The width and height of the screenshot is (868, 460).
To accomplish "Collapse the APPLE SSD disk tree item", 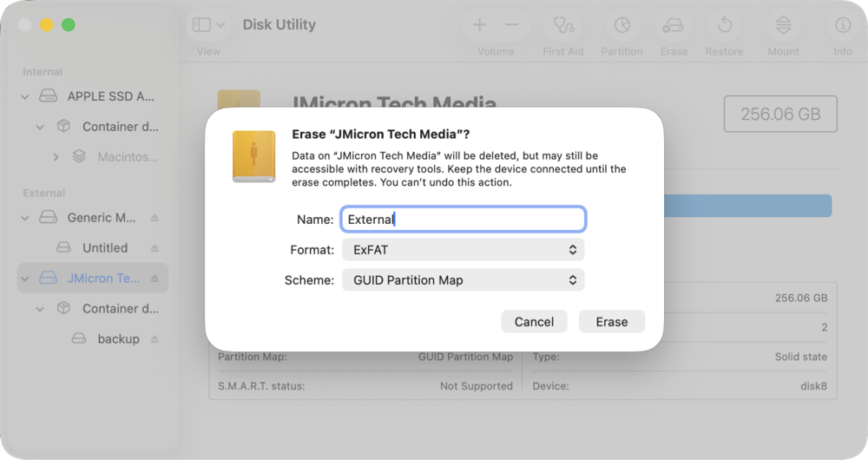I will [25, 97].
